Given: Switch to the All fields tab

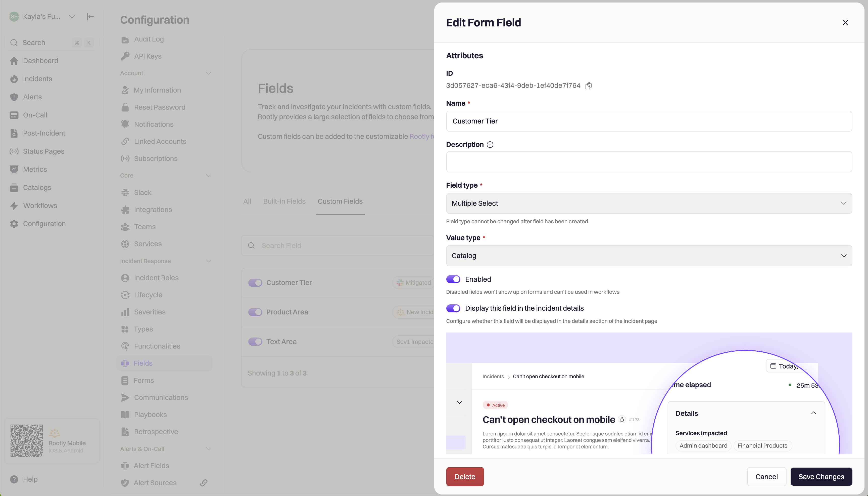Looking at the screenshot, I should coord(247,201).
